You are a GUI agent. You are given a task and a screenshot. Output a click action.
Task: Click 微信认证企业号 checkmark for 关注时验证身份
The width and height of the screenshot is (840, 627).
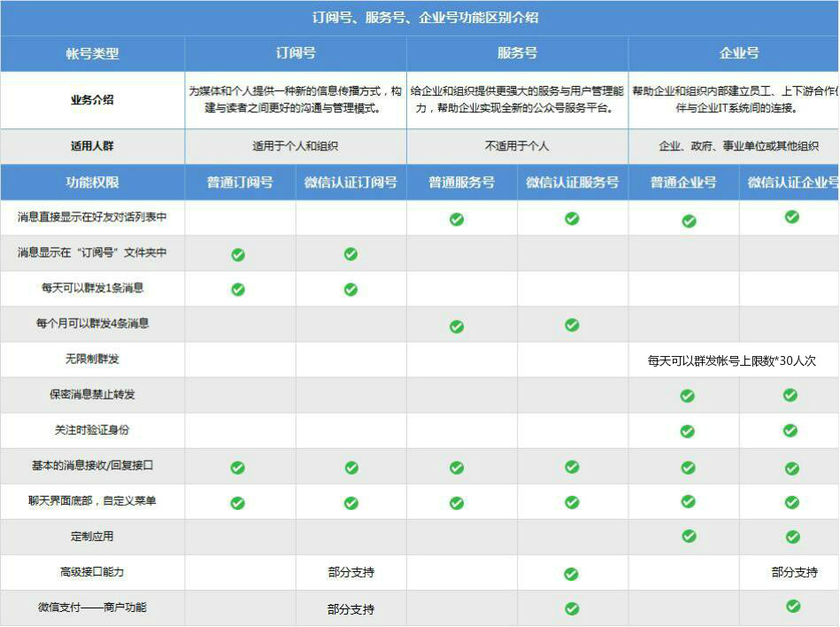pos(790,431)
